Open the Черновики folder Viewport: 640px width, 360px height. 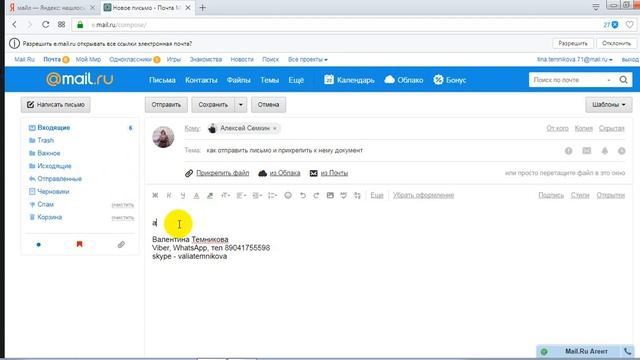click(x=53, y=191)
